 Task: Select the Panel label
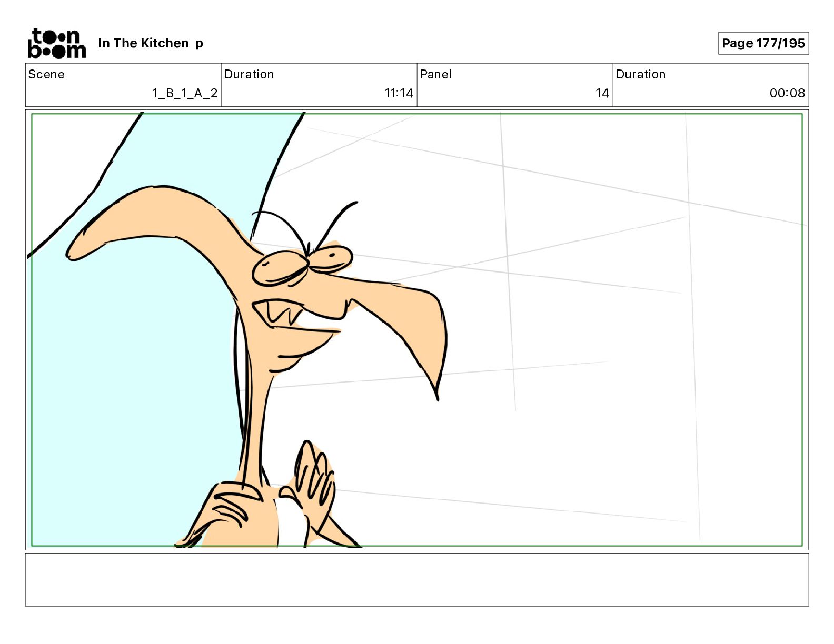pos(436,74)
